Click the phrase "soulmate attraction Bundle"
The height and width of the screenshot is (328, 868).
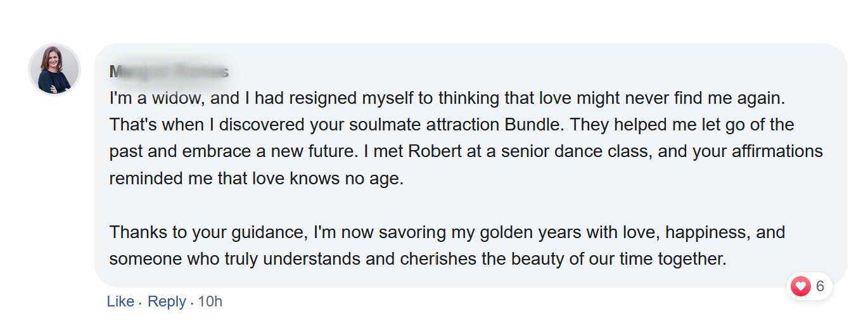[x=453, y=125]
